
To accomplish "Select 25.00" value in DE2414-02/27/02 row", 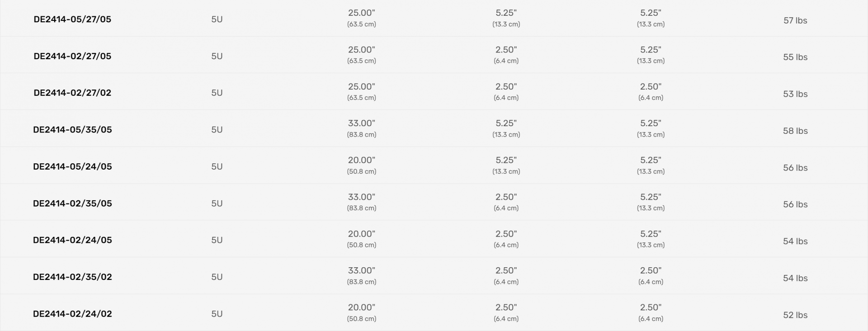I will [x=361, y=87].
